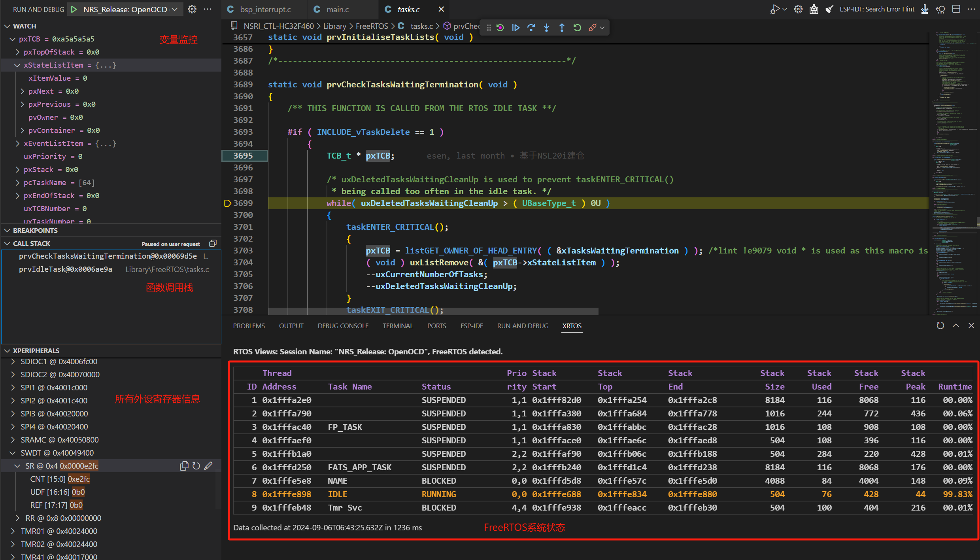Disconnect the debugger with the plug icon

[592, 28]
